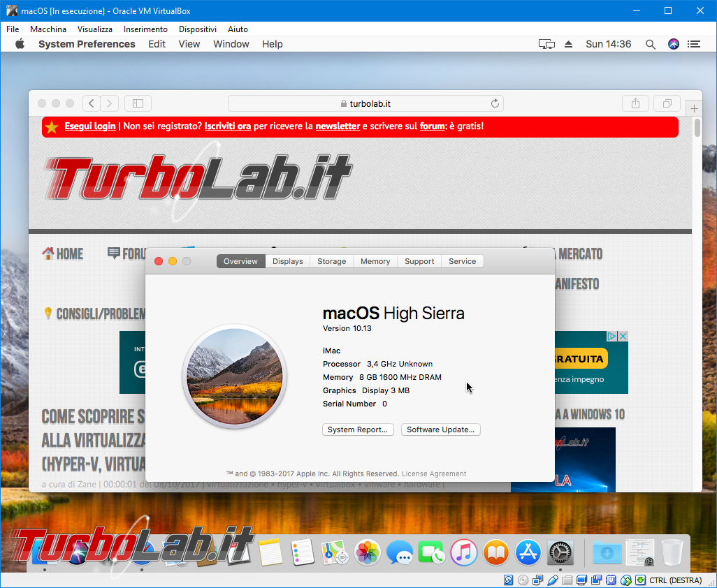Go to HOME in the site navigation
The width and height of the screenshot is (717, 588).
tap(63, 253)
